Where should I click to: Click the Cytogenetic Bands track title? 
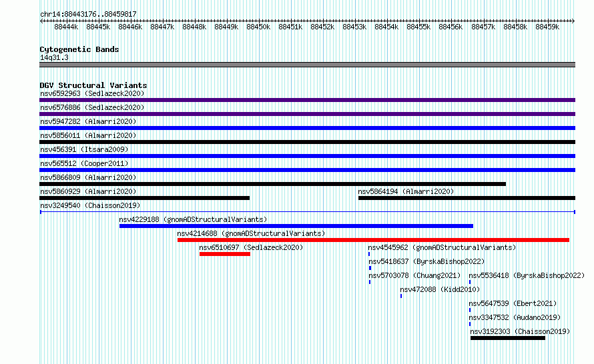(x=79, y=49)
